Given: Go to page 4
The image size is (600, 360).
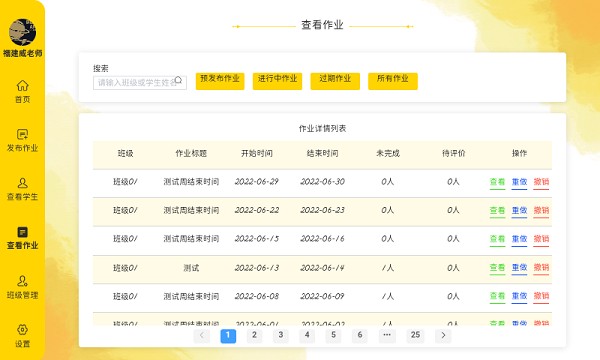Looking at the screenshot, I should click(307, 336).
